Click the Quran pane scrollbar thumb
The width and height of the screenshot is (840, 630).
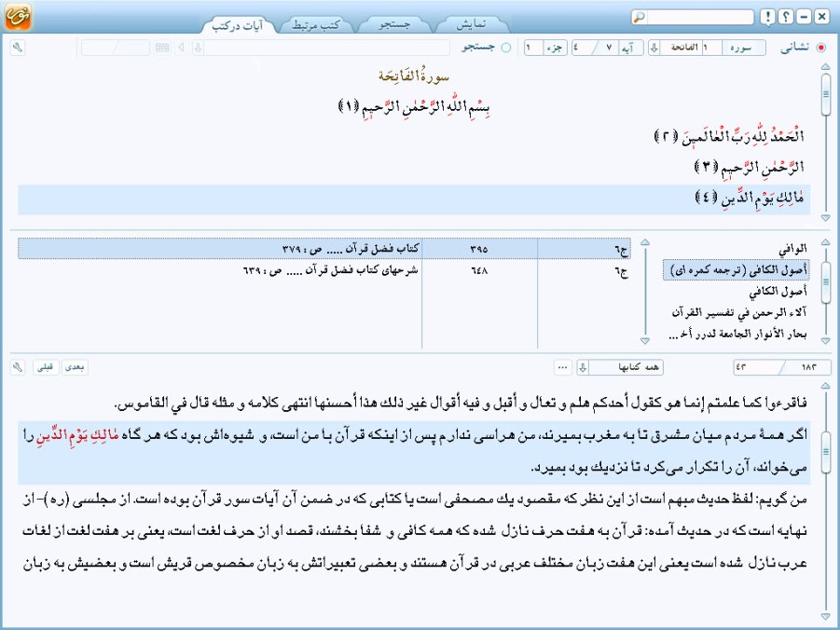click(x=825, y=94)
